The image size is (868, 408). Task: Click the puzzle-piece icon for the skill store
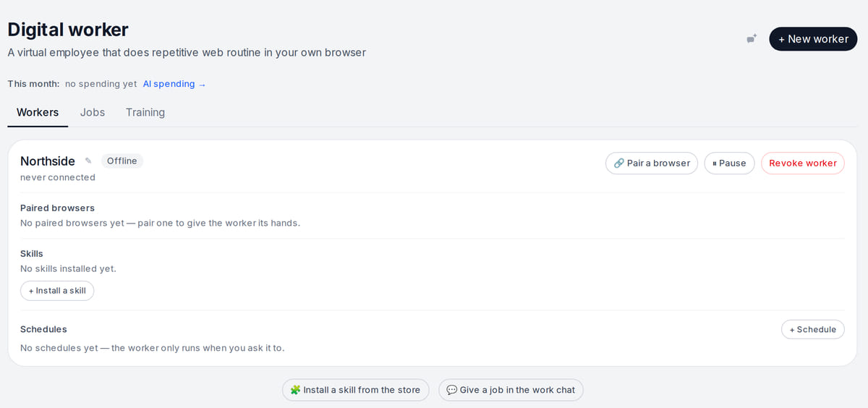pos(295,390)
